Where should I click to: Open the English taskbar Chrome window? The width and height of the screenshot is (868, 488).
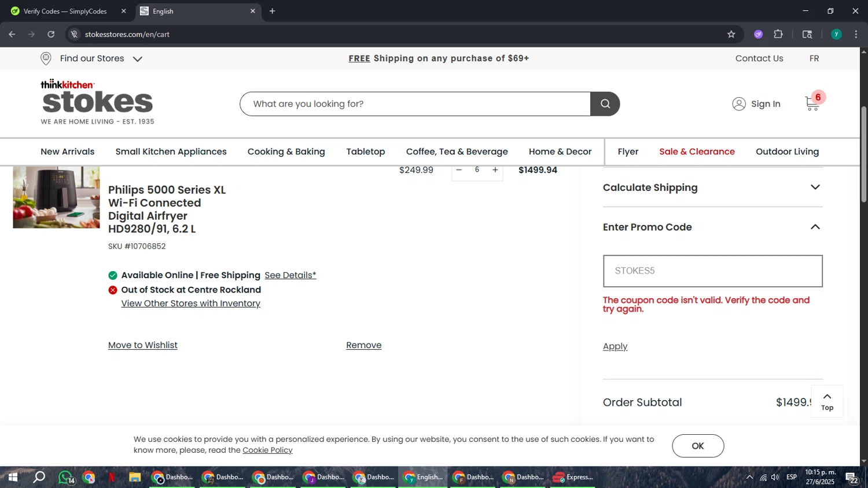(x=423, y=478)
